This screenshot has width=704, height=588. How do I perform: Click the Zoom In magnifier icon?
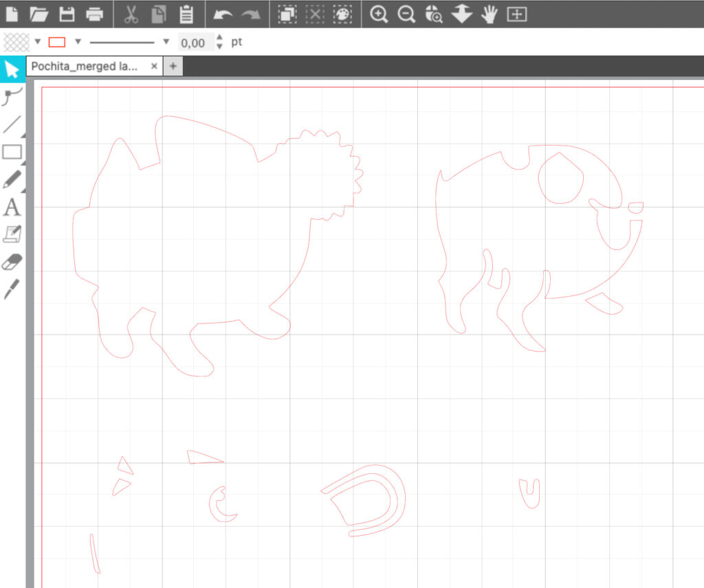coord(378,14)
